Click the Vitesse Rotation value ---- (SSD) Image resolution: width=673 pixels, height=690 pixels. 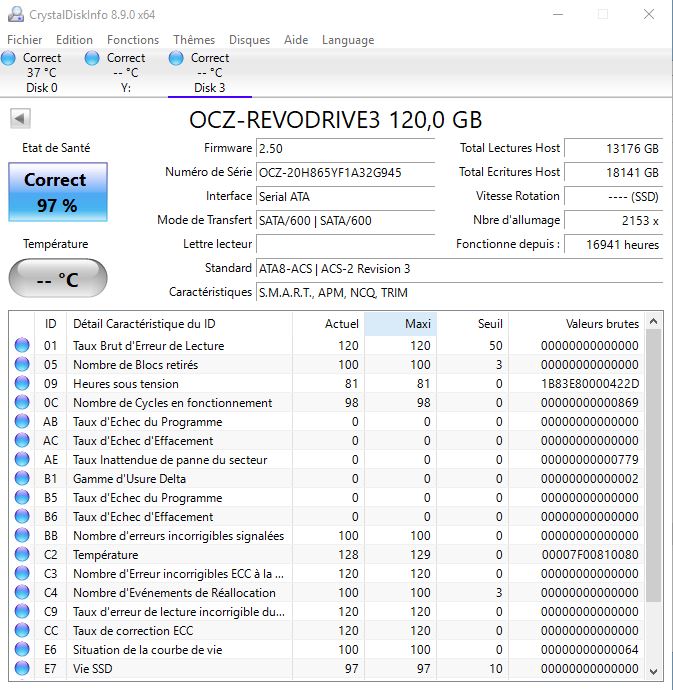[614, 196]
